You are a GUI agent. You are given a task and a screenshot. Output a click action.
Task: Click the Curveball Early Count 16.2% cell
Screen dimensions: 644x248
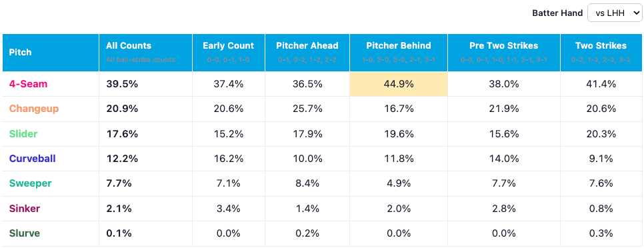point(229,159)
